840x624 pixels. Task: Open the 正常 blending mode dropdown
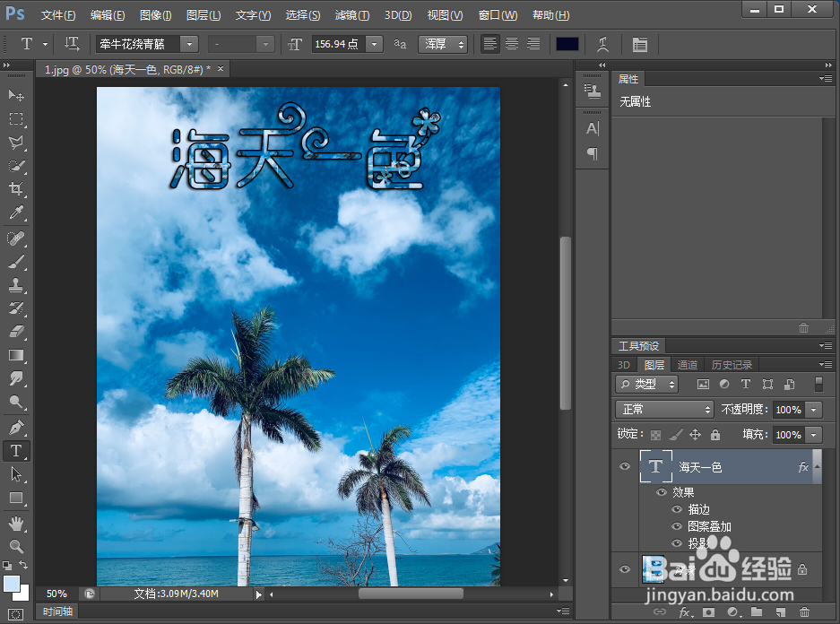point(663,409)
